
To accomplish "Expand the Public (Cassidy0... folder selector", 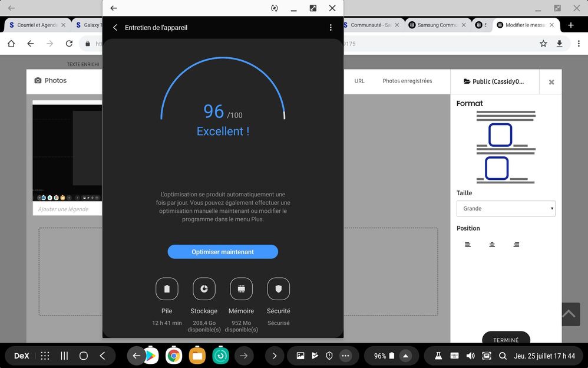I will (494, 81).
